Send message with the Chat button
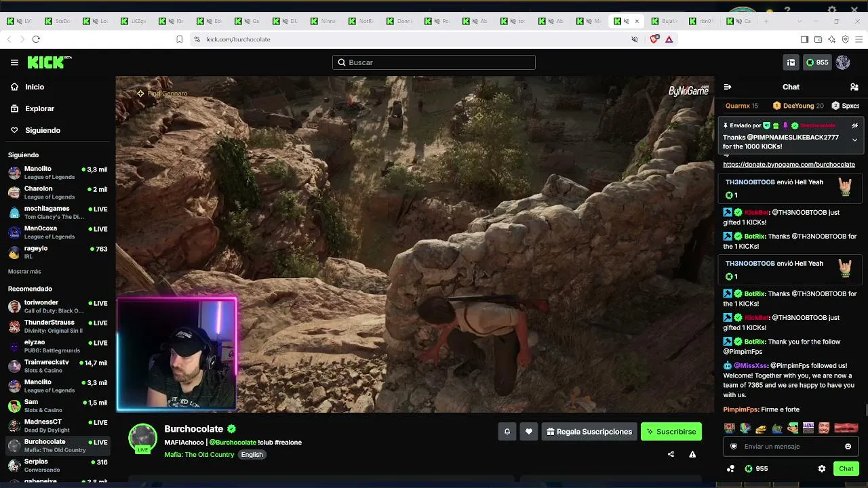 point(846,468)
